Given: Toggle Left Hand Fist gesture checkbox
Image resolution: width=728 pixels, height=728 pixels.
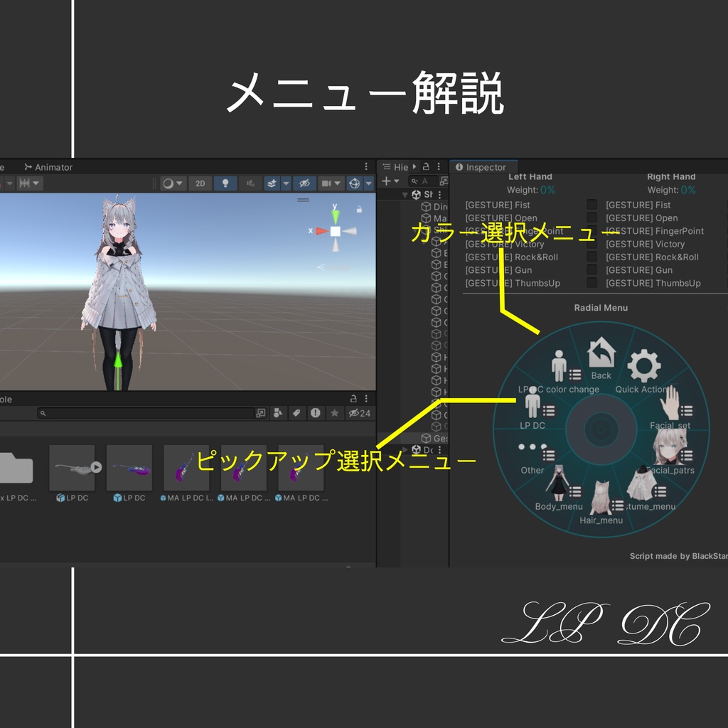Looking at the screenshot, I should coord(591,205).
